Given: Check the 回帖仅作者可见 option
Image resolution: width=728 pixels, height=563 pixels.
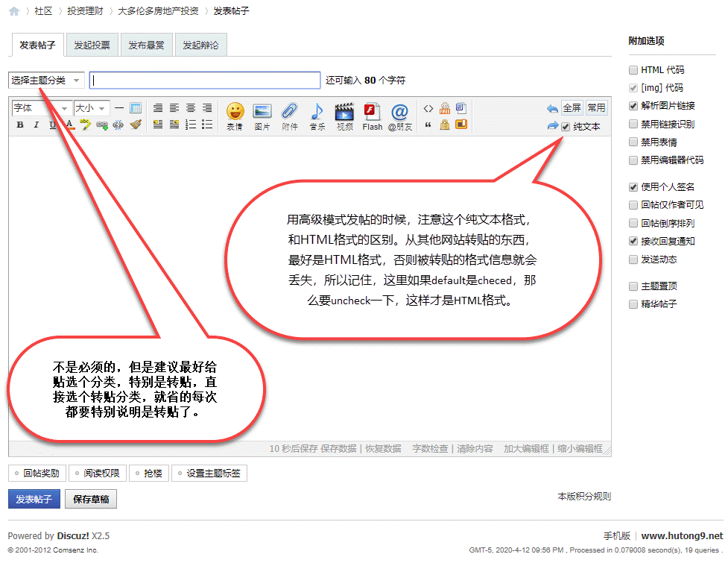Looking at the screenshot, I should click(x=633, y=205).
